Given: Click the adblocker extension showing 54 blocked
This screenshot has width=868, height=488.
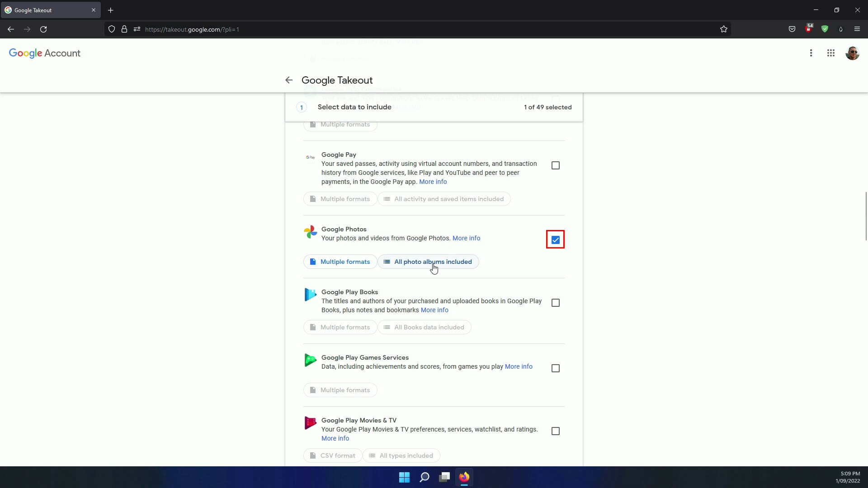Looking at the screenshot, I should coord(809,29).
